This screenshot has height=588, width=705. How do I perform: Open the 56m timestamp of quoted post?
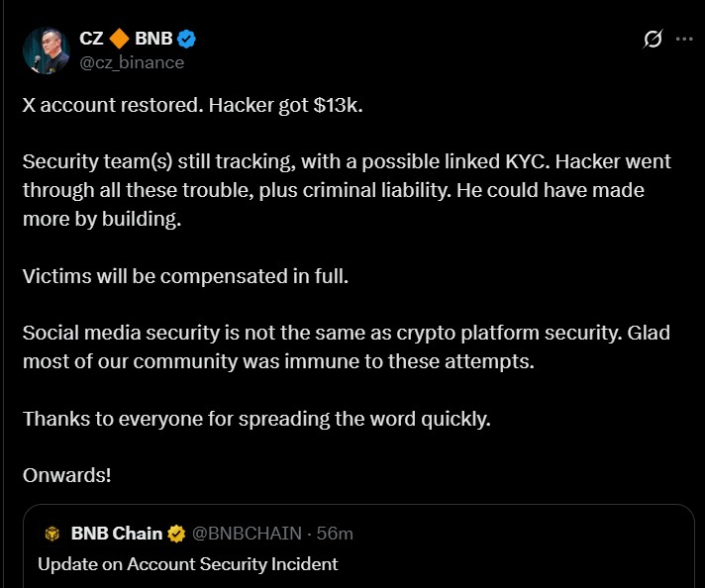click(x=335, y=534)
